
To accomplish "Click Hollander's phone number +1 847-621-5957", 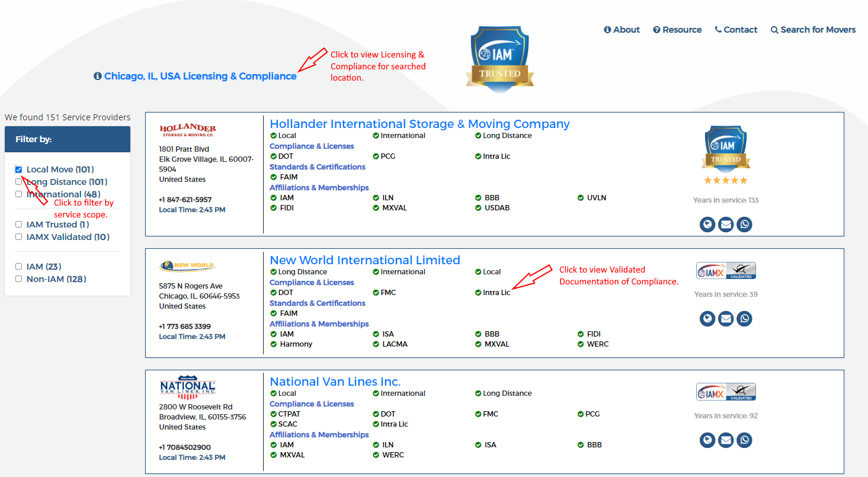I will point(185,200).
